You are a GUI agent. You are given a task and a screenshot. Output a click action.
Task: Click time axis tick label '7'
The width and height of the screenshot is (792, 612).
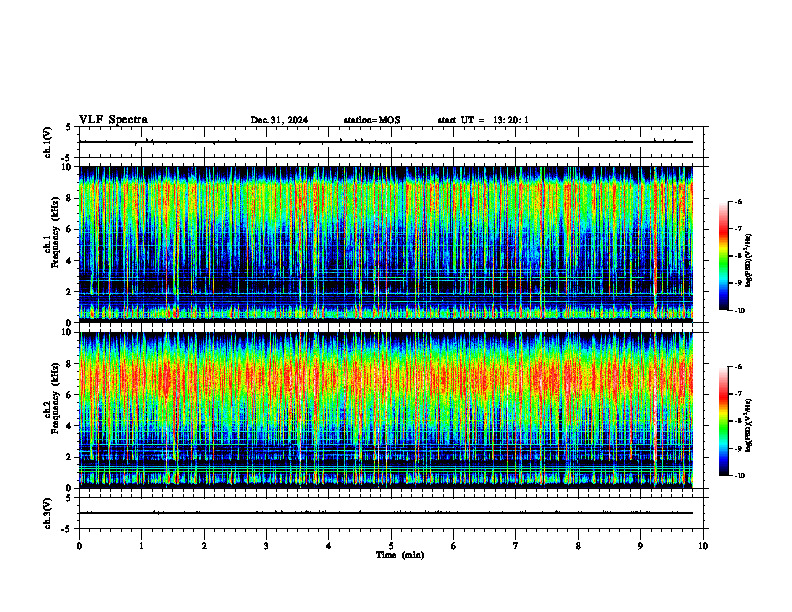click(x=516, y=546)
